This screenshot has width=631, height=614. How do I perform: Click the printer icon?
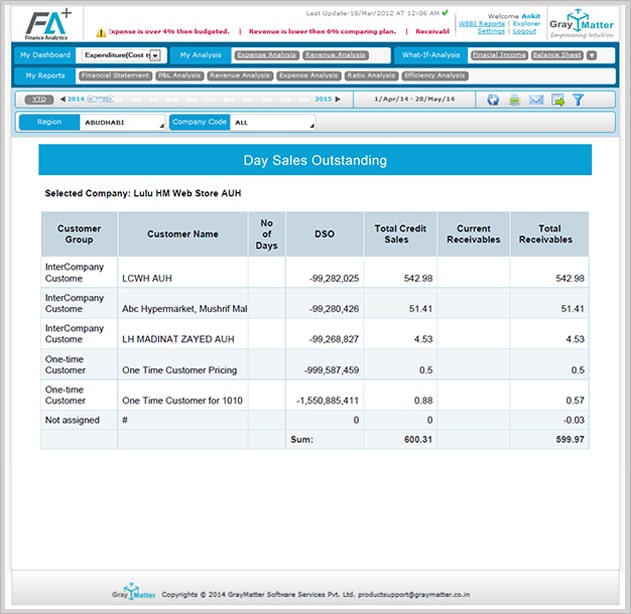coord(514,99)
